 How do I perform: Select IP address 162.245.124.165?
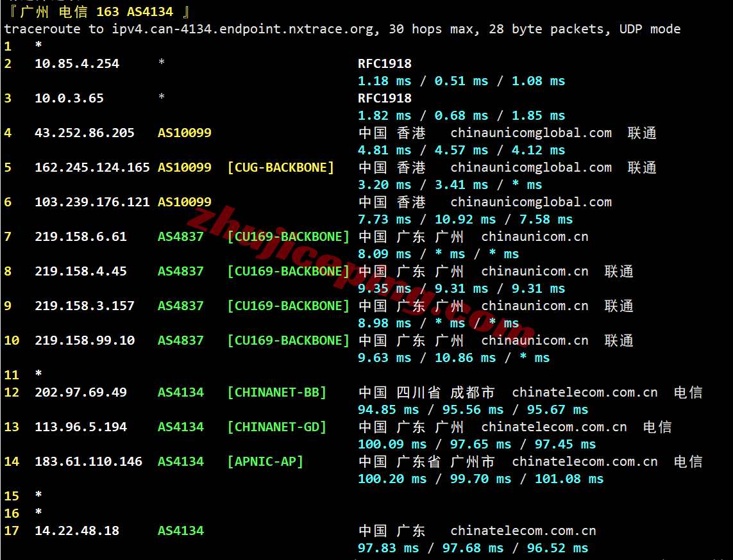click(92, 167)
